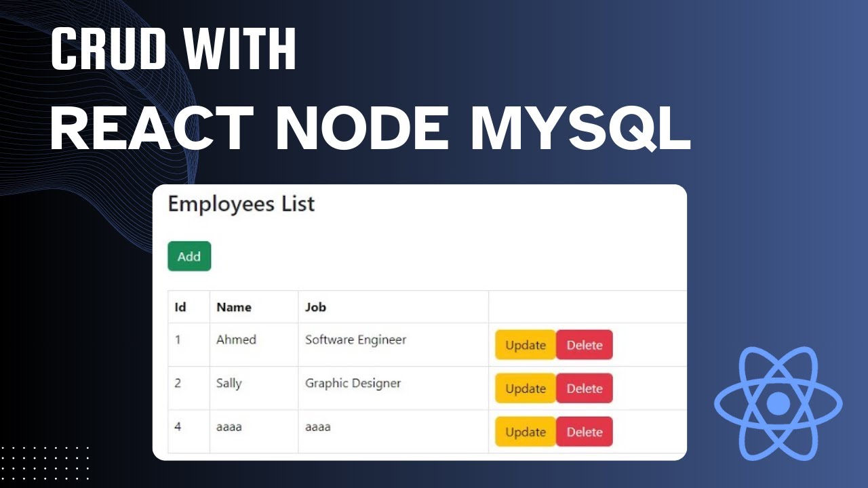This screenshot has width=868, height=488.
Task: Click the "Employees List" heading
Action: coord(241,204)
